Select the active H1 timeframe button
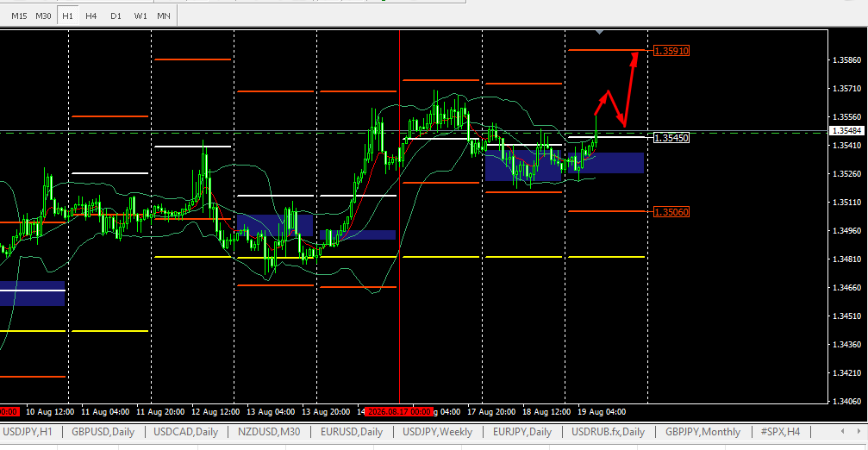The height and width of the screenshot is (450, 868). point(67,16)
